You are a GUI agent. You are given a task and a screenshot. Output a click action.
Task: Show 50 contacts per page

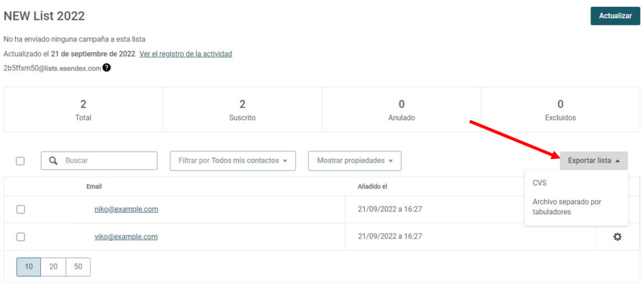[x=78, y=266]
